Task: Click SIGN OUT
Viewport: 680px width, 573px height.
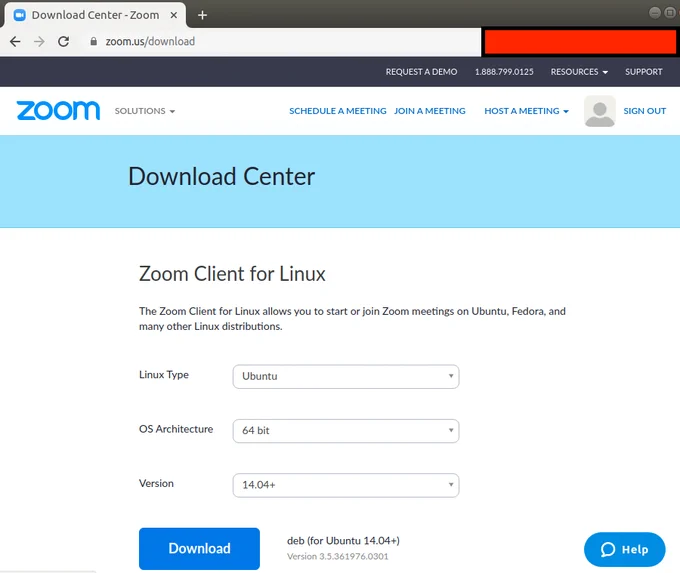Action: (644, 111)
